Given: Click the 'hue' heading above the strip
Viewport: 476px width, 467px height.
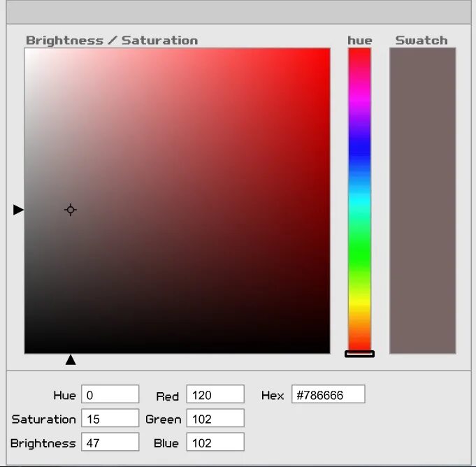Looking at the screenshot, I should 360,41.
